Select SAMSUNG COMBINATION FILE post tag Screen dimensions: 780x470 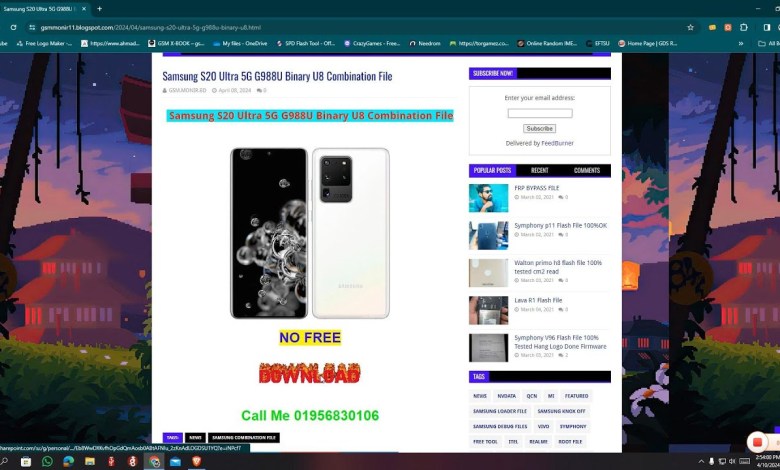pyautogui.click(x=244, y=438)
